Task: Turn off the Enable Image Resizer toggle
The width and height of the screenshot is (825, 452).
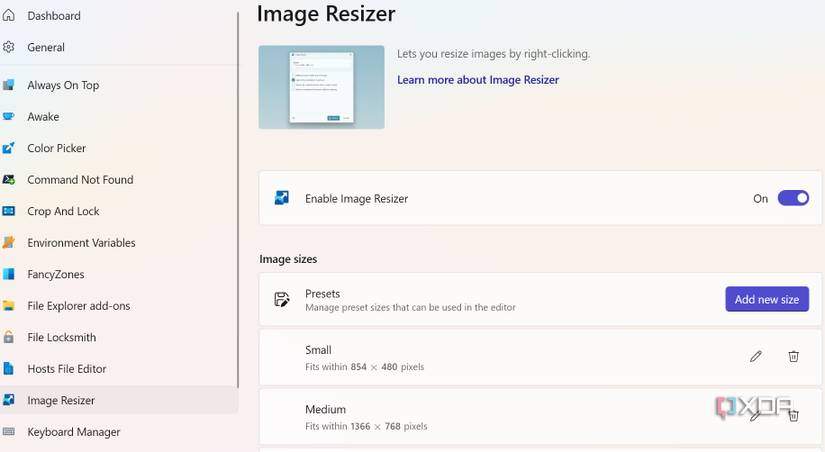Action: 793,198
